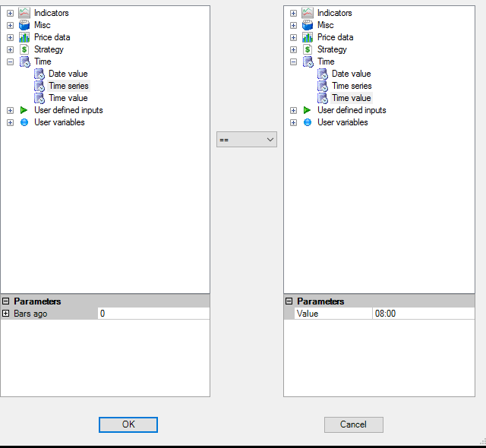Expand Misc node in left tree

10,25
